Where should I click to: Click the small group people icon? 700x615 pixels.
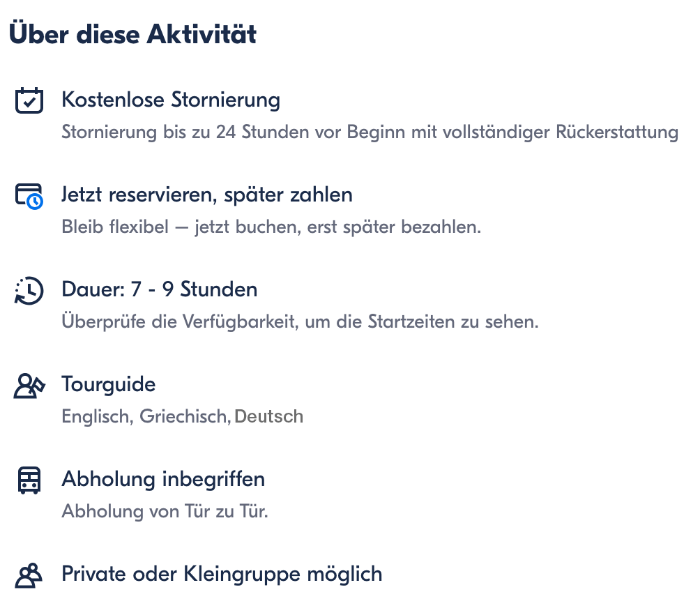(29, 576)
